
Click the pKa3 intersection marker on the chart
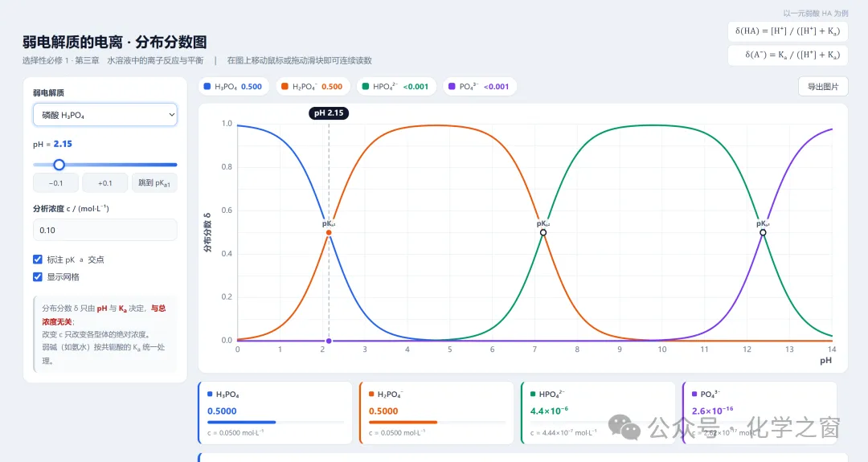763,232
